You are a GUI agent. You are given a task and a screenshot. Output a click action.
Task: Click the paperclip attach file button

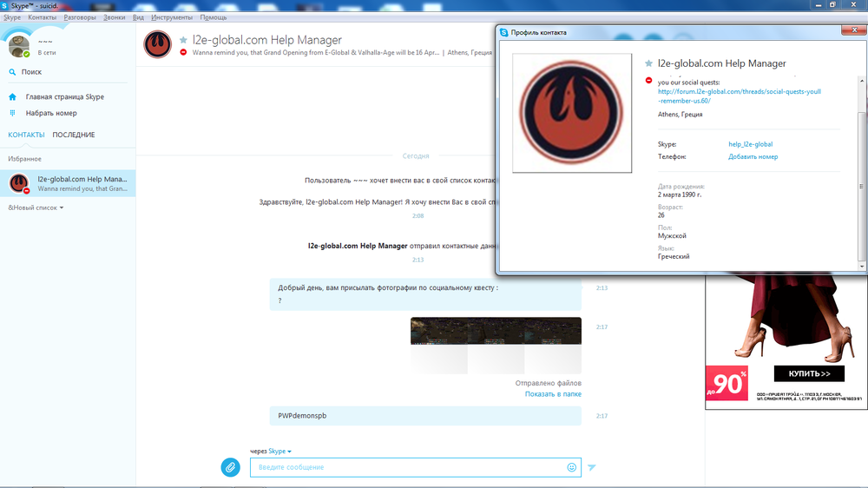tap(230, 467)
